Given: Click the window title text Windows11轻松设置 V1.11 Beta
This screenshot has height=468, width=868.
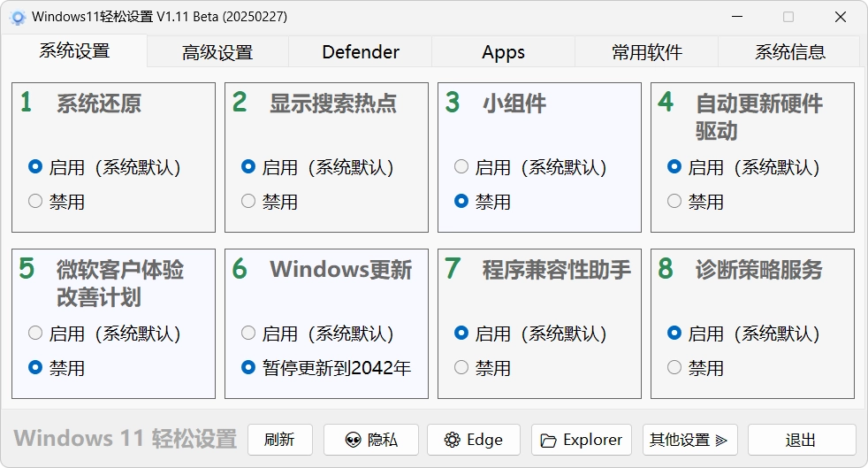Looking at the screenshot, I should pyautogui.click(x=159, y=17).
